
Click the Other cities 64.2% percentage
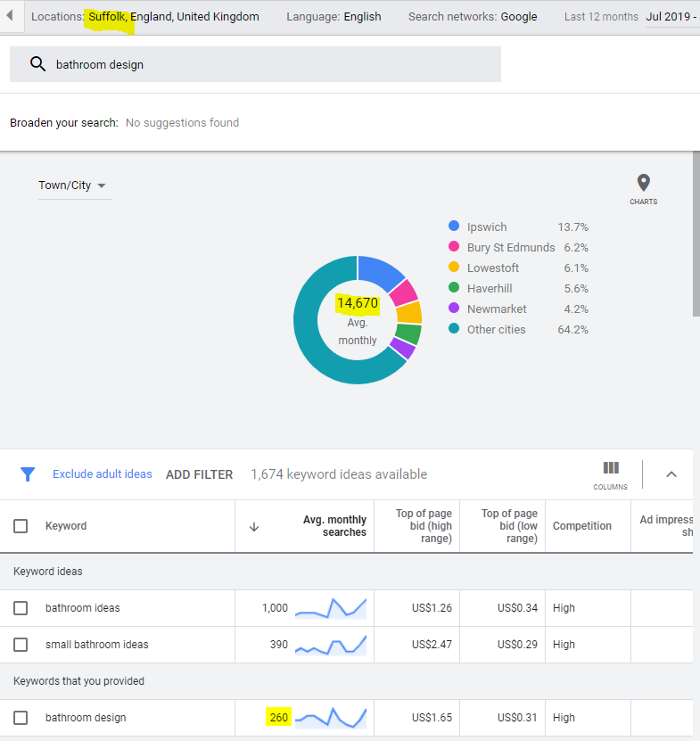click(572, 330)
